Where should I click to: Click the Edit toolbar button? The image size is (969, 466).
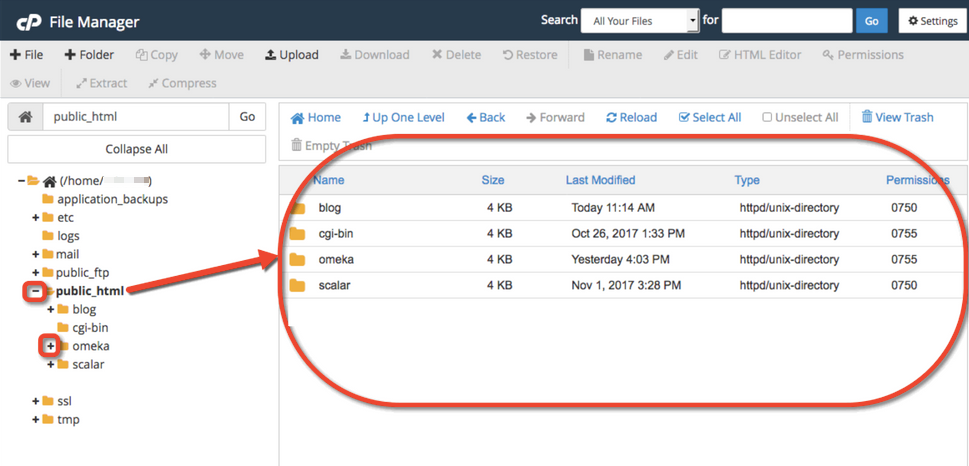(x=680, y=55)
